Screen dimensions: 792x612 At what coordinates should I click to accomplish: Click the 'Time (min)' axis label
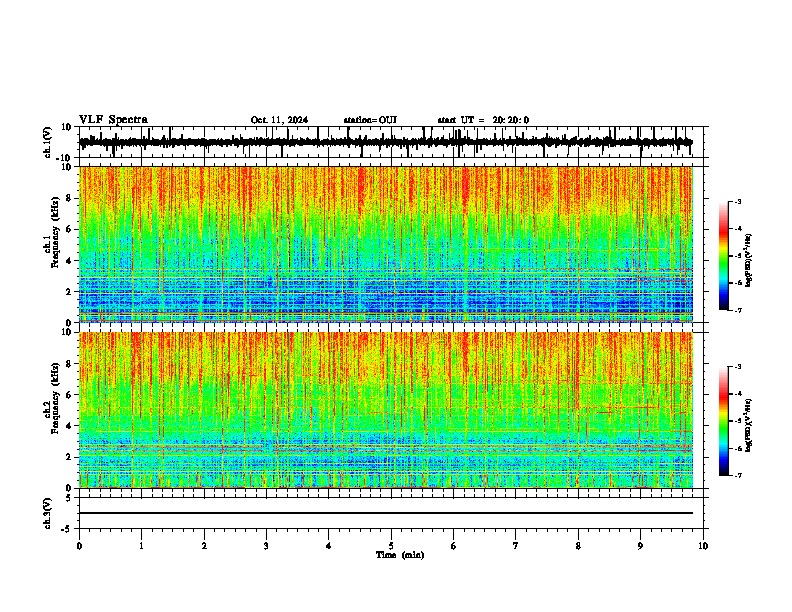[x=400, y=555]
